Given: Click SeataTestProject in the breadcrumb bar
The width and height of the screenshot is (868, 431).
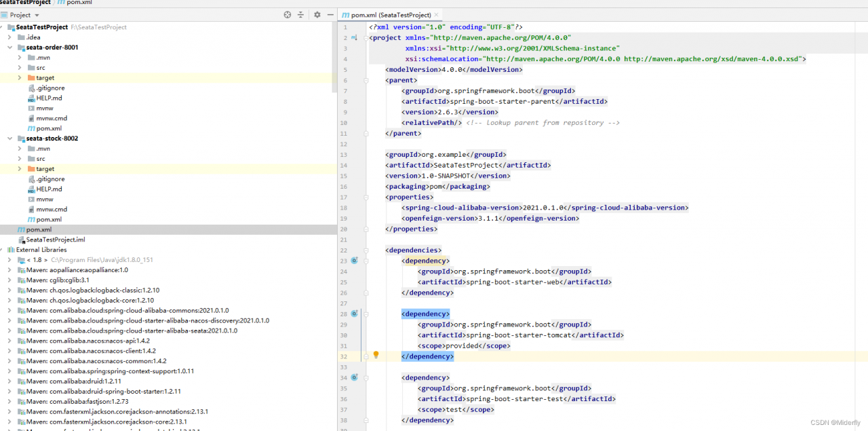Looking at the screenshot, I should point(26,3).
